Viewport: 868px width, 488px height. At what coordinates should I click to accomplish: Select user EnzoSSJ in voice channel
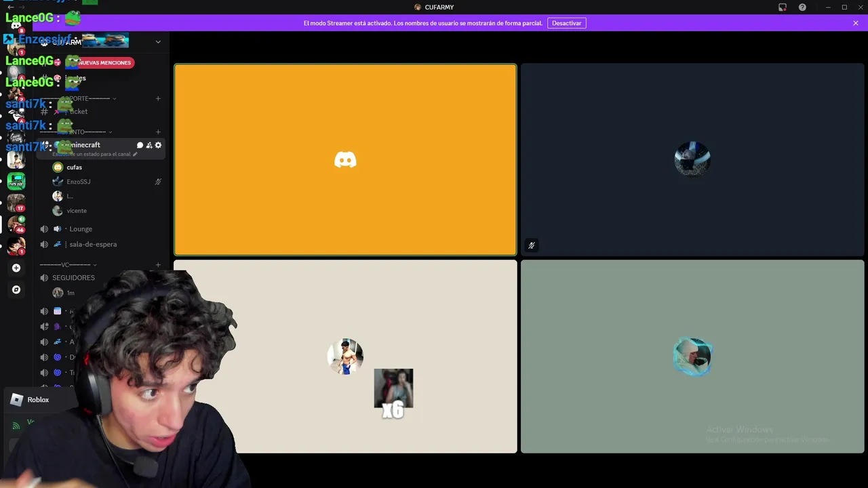tap(79, 182)
